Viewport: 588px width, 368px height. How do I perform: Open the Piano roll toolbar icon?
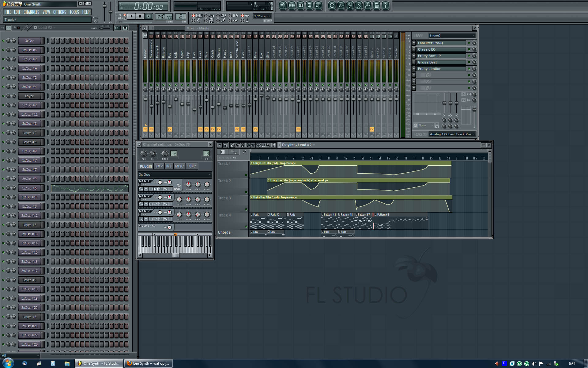pos(300,6)
